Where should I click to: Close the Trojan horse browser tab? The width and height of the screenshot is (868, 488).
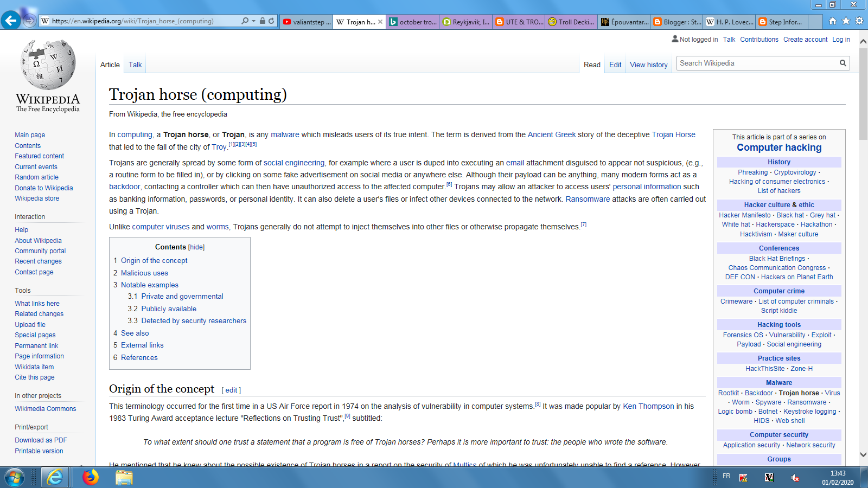tap(380, 22)
